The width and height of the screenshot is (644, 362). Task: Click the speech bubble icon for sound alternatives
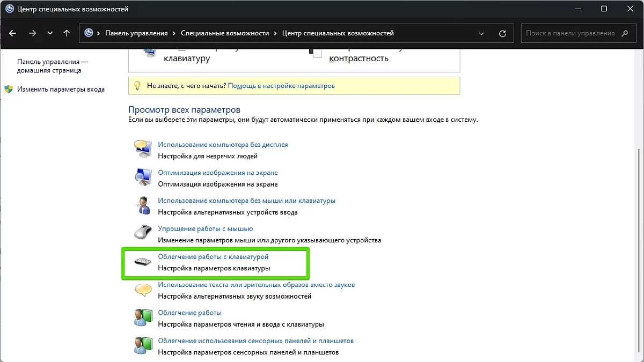pyautogui.click(x=143, y=290)
